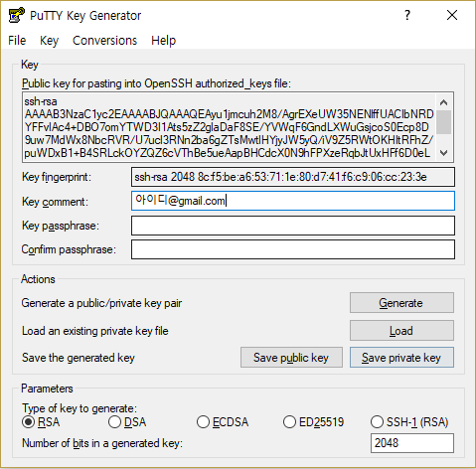Click the public key scrollbar thumb
This screenshot has height=469, width=476.
tap(444, 122)
